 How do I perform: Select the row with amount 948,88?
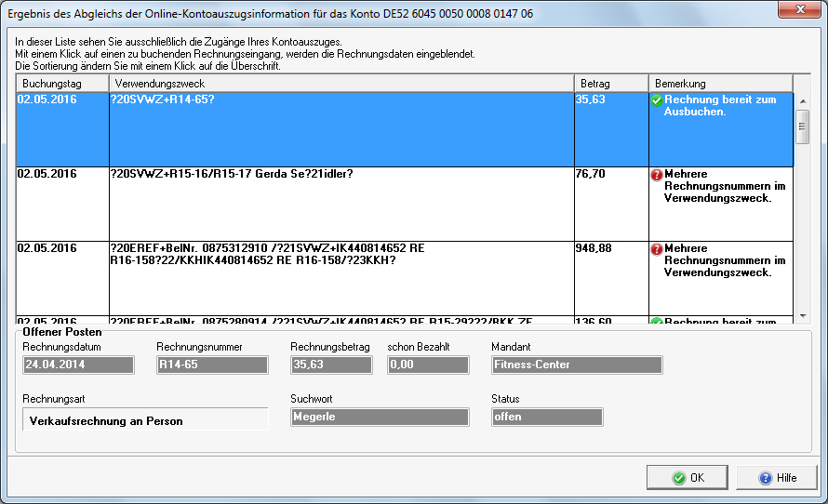[x=341, y=277]
